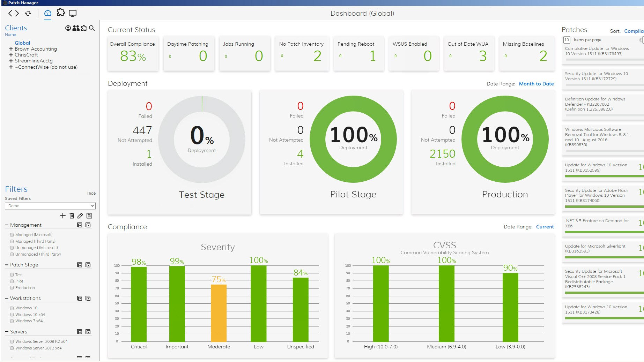
Task: Expand the Brown Accounting client node
Action: click(x=11, y=49)
